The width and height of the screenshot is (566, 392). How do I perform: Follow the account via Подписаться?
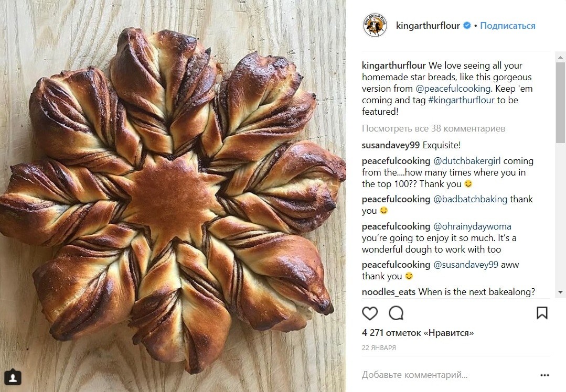click(x=507, y=26)
